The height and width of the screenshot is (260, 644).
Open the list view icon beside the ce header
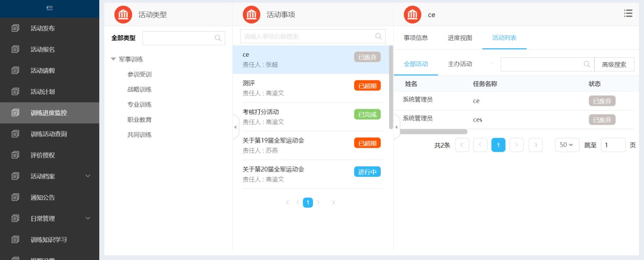point(628,14)
